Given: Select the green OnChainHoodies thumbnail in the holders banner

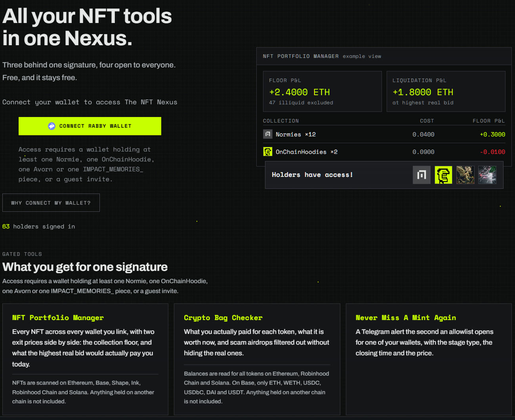Looking at the screenshot, I should (x=443, y=175).
